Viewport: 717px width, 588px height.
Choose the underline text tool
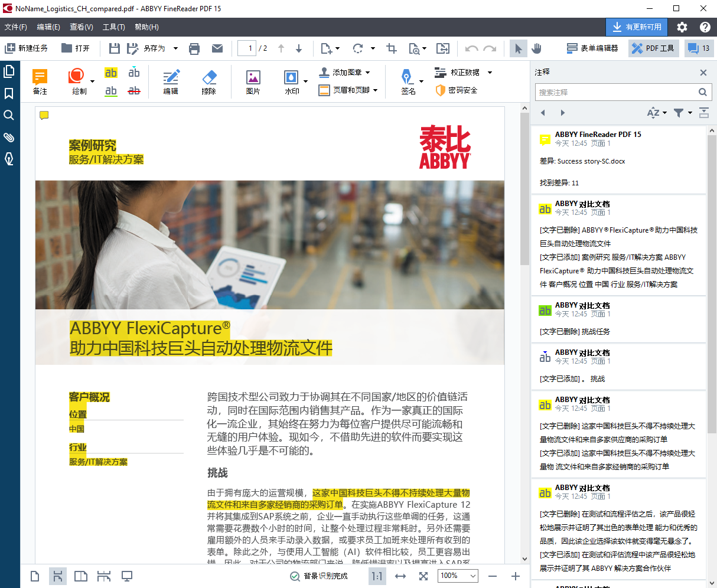pyautogui.click(x=111, y=90)
